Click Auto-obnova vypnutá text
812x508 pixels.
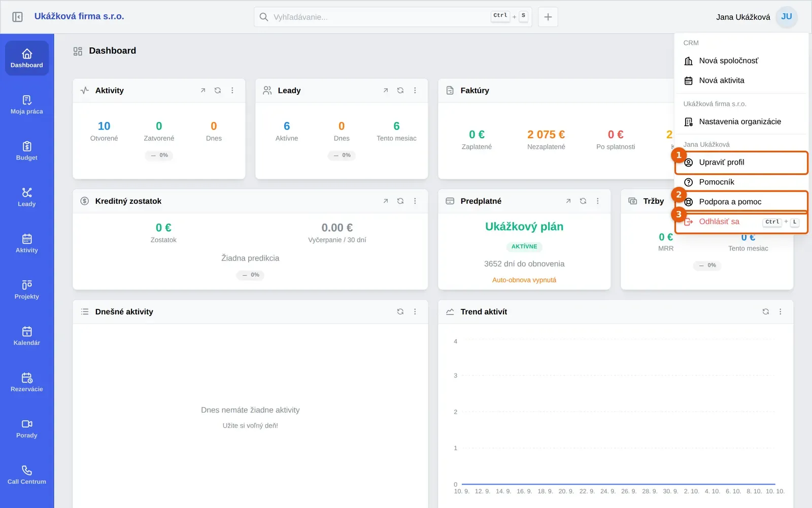pyautogui.click(x=524, y=280)
